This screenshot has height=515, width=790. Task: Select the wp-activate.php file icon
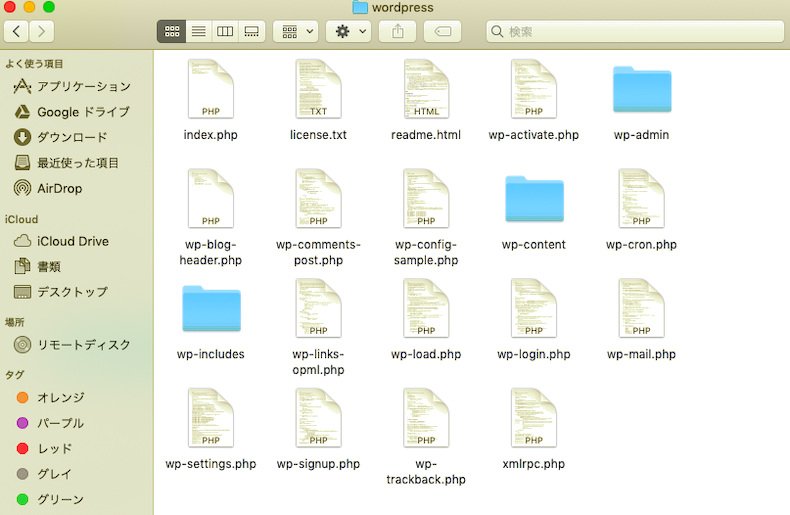534,89
